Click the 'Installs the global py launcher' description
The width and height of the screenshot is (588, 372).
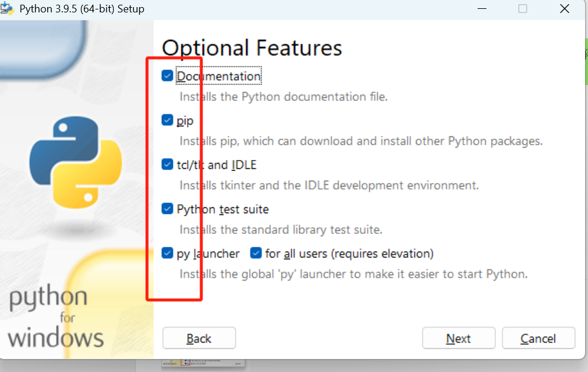tap(354, 274)
